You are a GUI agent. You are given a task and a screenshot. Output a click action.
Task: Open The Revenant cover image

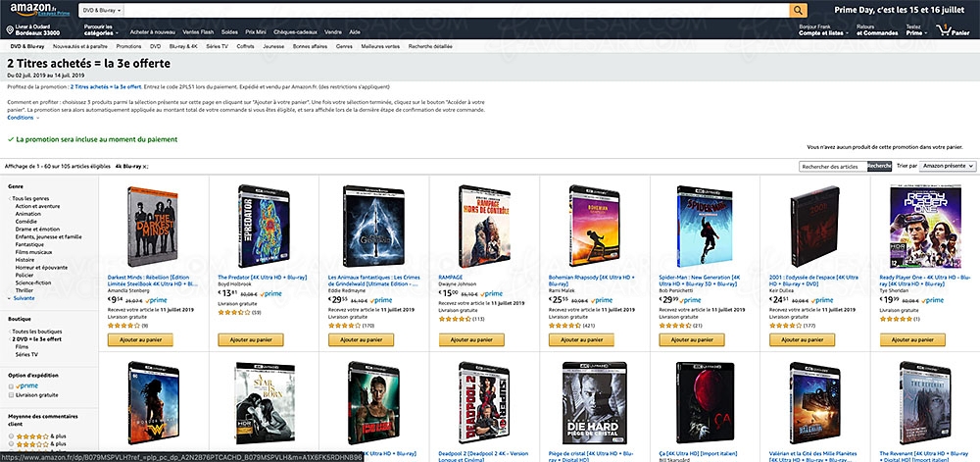tap(925, 403)
